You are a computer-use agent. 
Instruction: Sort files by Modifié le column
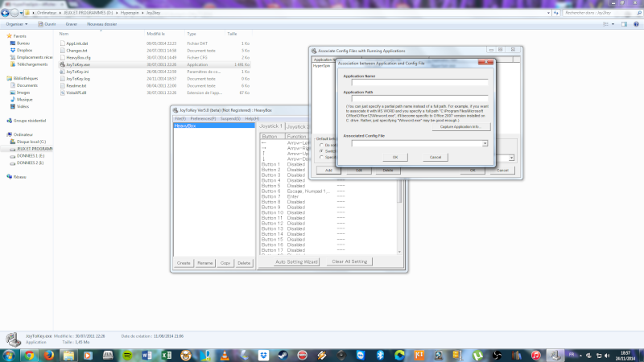click(x=155, y=34)
